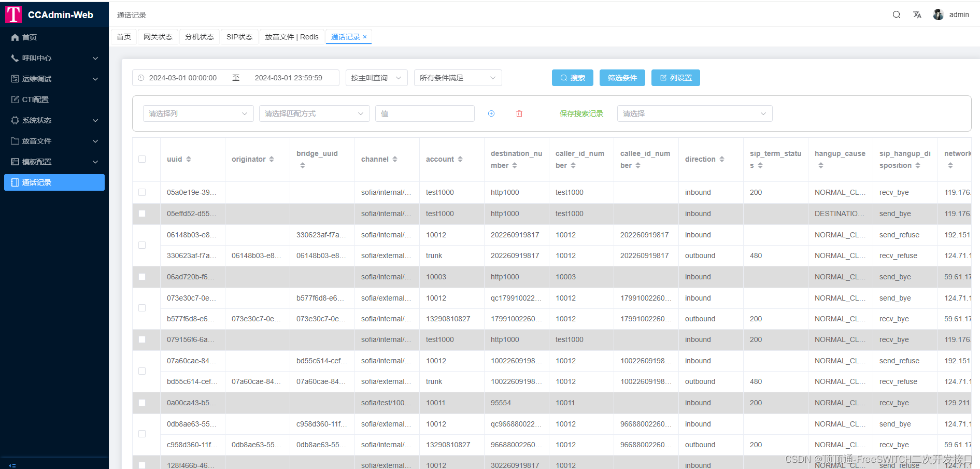Sort by destination_number column arrows
The width and height of the screenshot is (980, 469).
pos(515,165)
